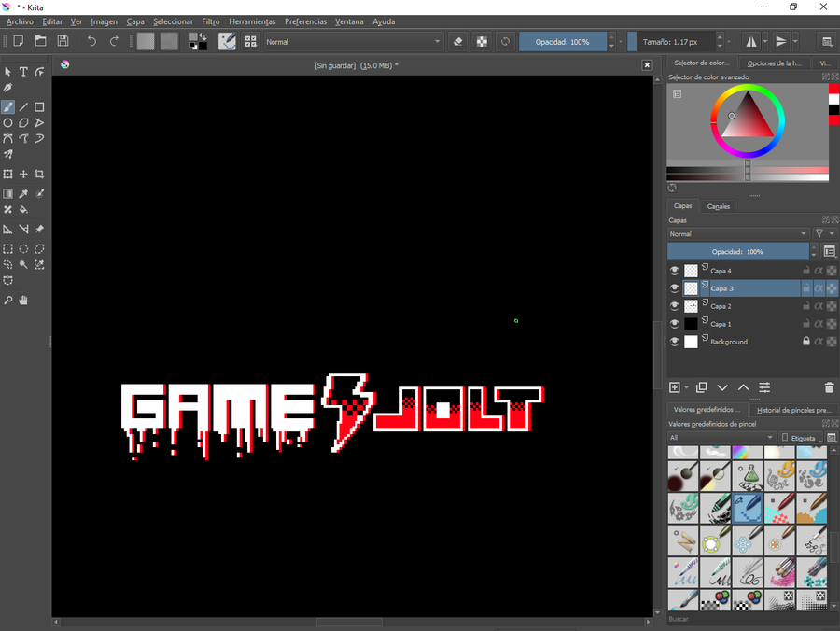
Task: Hide Capa 2 layer
Action: coord(675,306)
